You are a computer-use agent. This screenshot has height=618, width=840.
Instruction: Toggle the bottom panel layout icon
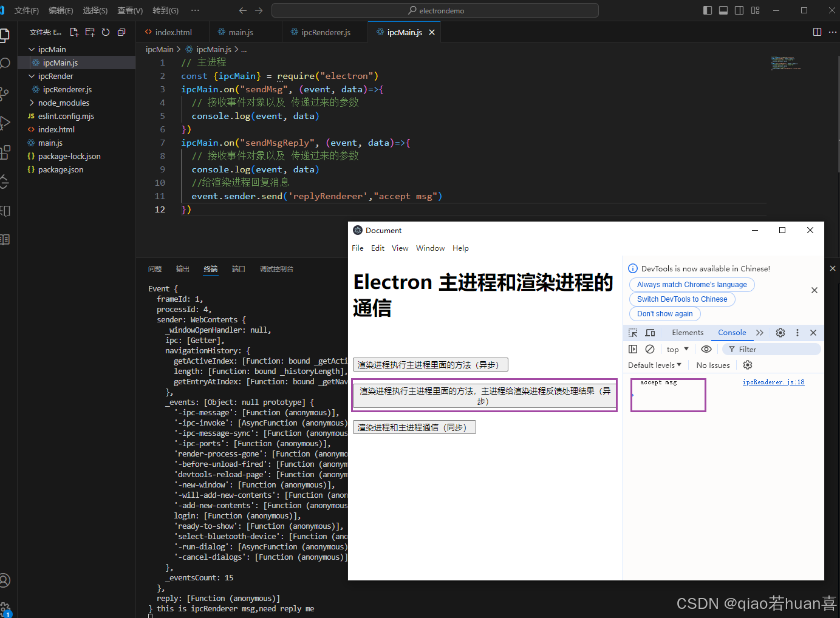coord(723,10)
